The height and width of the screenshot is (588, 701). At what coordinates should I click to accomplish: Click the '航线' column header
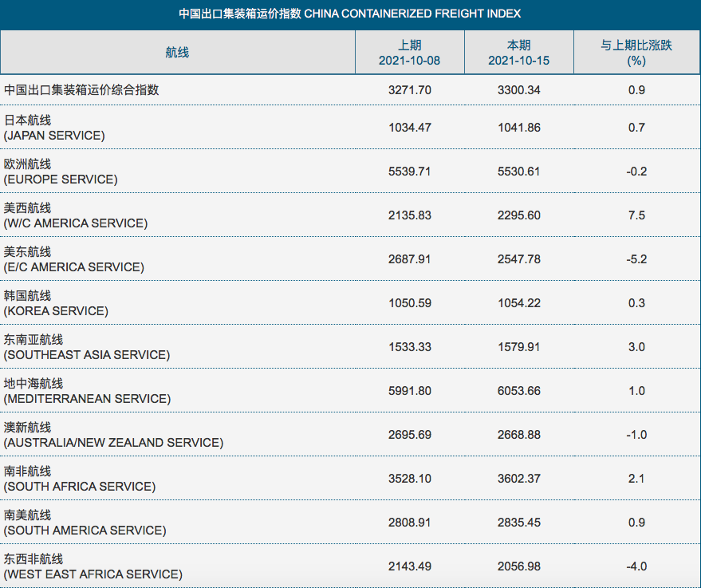click(x=178, y=53)
